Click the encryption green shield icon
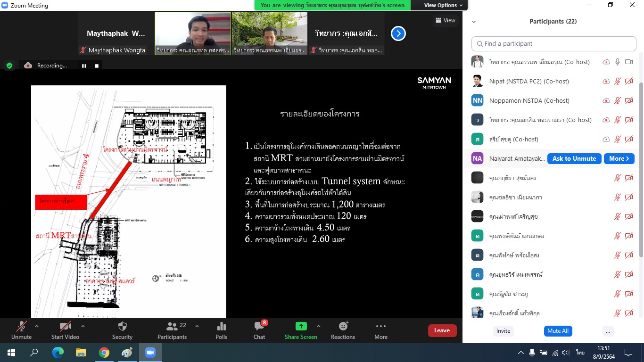This screenshot has width=644, height=362. click(9, 66)
